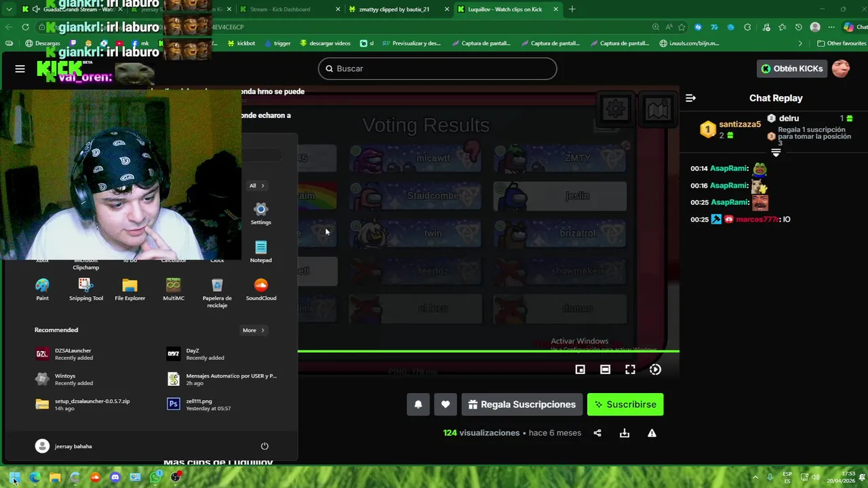This screenshot has width=868, height=488.
Task: Open trigger bookmark
Action: pos(277,43)
